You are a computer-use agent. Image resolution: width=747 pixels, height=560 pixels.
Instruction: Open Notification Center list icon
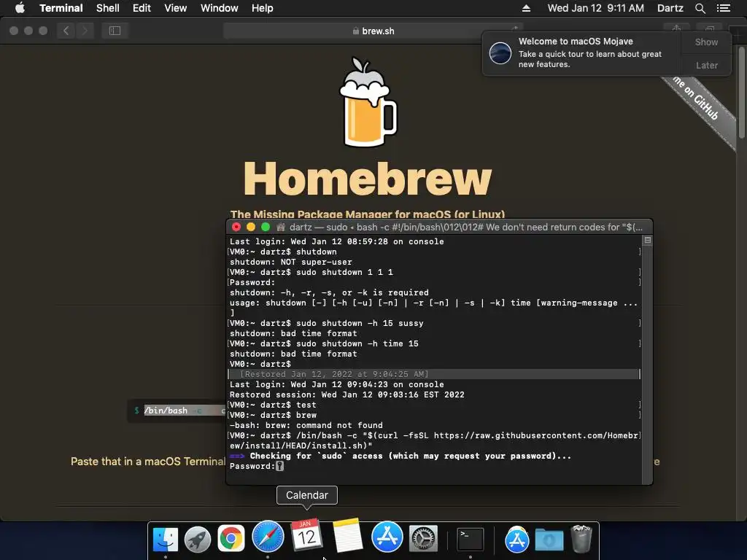coord(723,8)
